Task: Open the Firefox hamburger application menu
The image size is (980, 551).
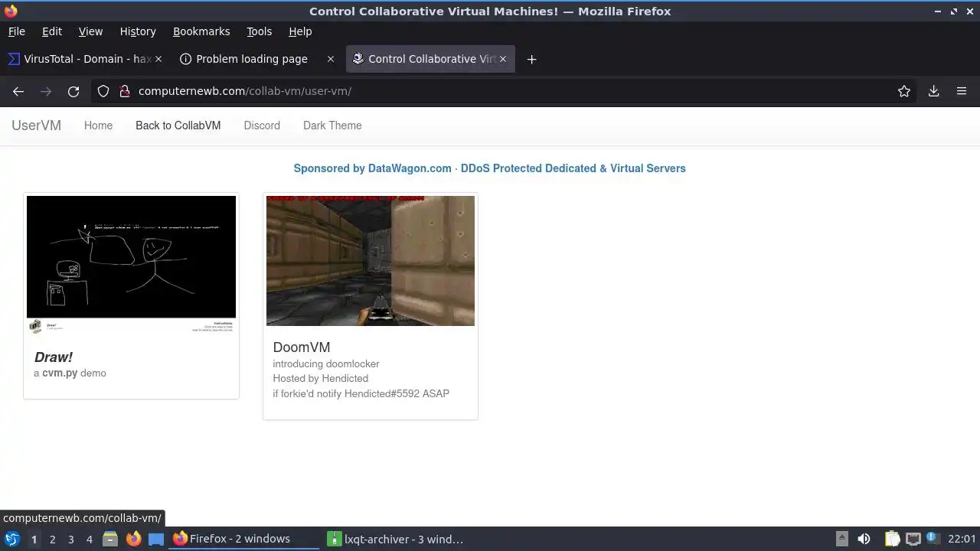Action: [962, 91]
